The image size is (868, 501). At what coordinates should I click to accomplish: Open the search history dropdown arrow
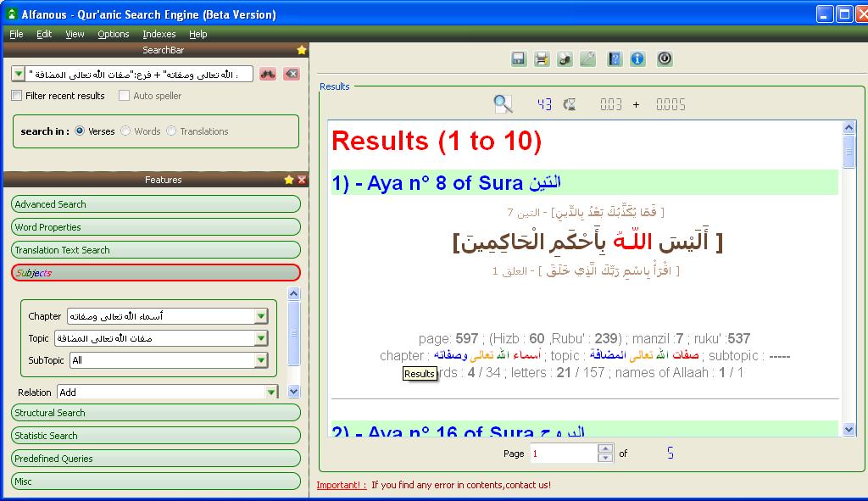[19, 75]
